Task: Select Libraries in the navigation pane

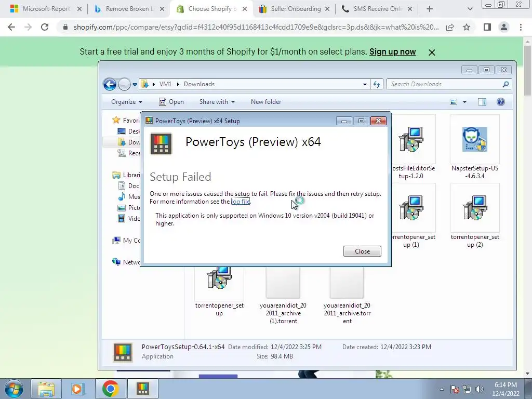Action: (126, 175)
